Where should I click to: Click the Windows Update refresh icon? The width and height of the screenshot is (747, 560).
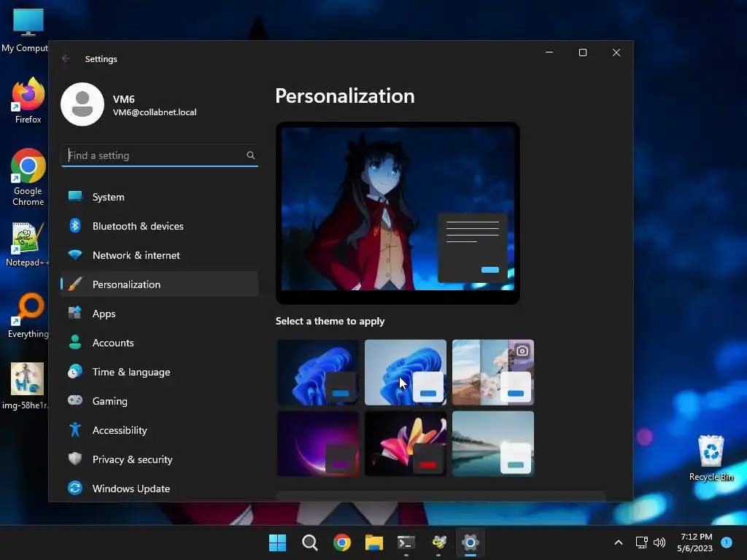coord(75,488)
